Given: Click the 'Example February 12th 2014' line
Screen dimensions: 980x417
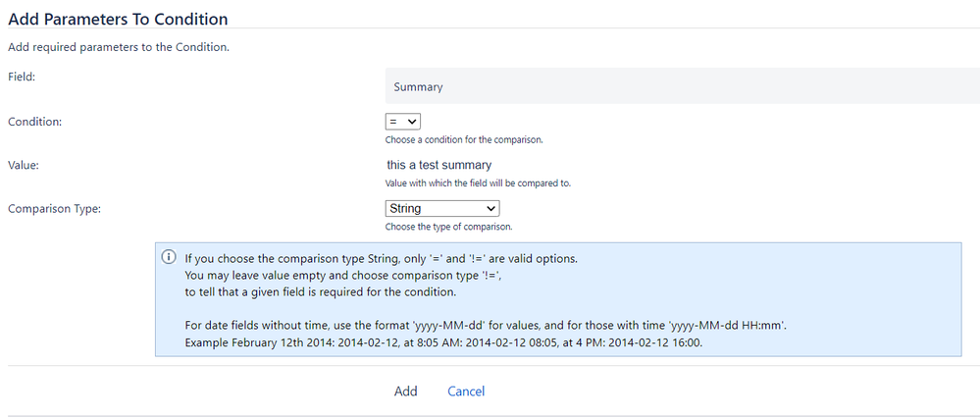Looking at the screenshot, I should coord(444,342).
